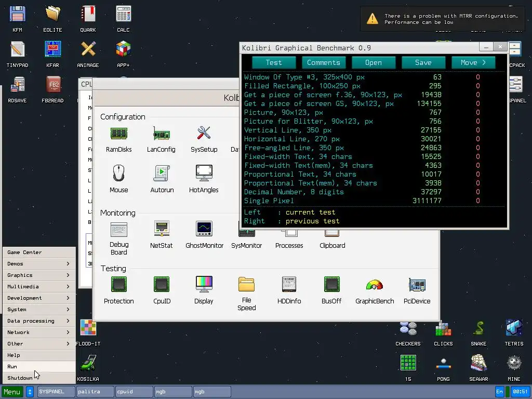Image resolution: width=532 pixels, height=399 pixels.
Task: Open the BusOff testing icon
Action: click(x=331, y=284)
